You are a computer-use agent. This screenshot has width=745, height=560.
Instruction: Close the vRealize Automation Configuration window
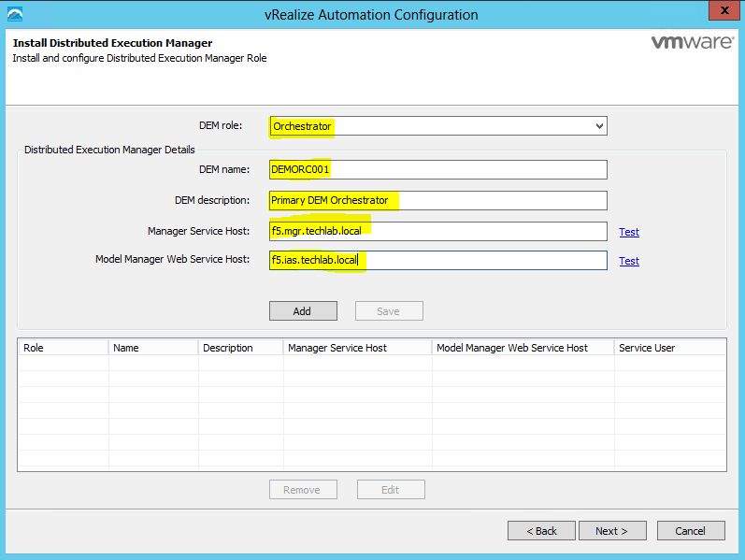click(x=724, y=10)
